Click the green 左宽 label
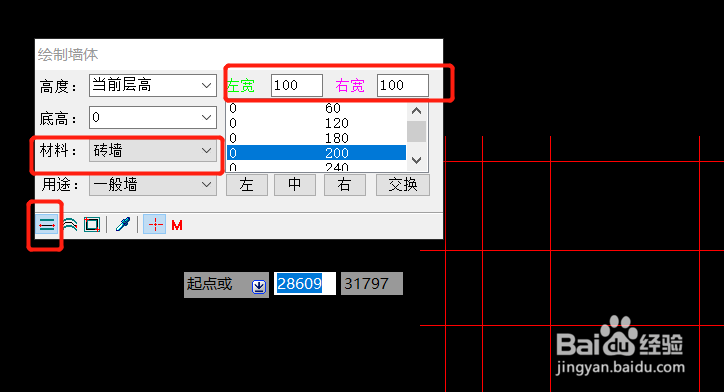 tap(241, 86)
